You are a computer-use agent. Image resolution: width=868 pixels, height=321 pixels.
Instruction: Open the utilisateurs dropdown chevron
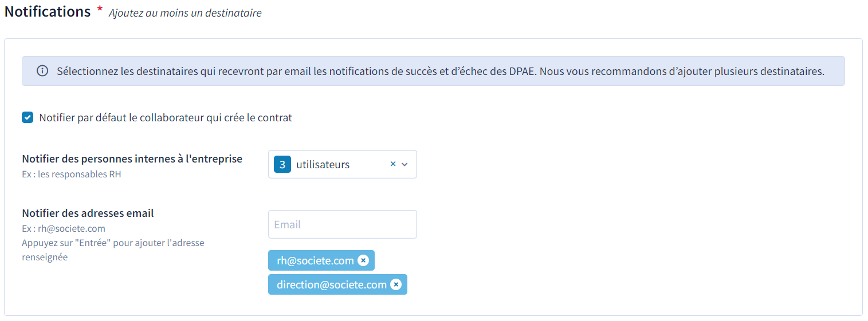coord(404,164)
